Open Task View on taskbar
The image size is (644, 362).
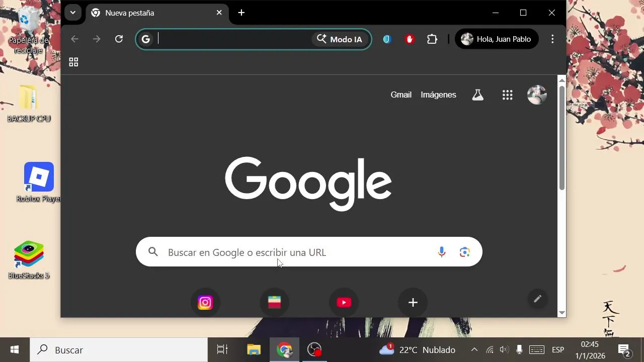(222, 349)
